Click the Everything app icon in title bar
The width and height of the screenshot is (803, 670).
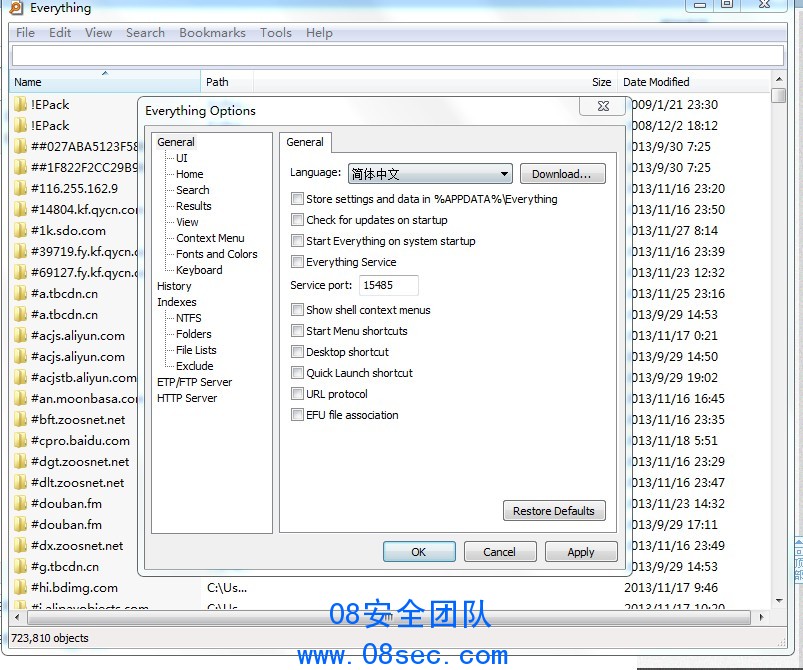click(16, 8)
